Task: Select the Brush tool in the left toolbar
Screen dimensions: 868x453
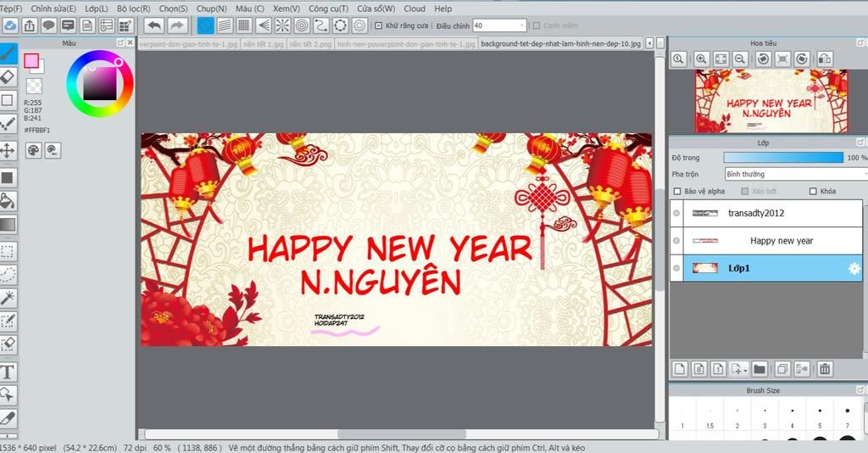Action: click(x=8, y=53)
